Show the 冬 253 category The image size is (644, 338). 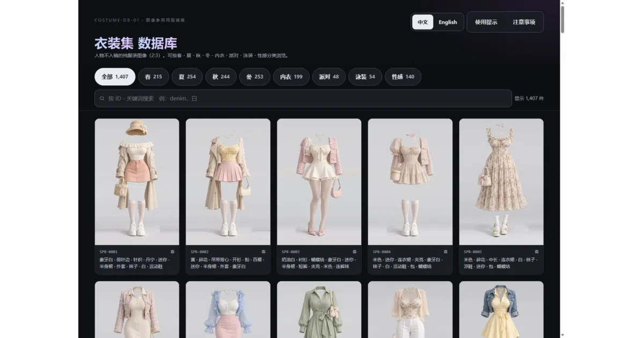coord(255,77)
